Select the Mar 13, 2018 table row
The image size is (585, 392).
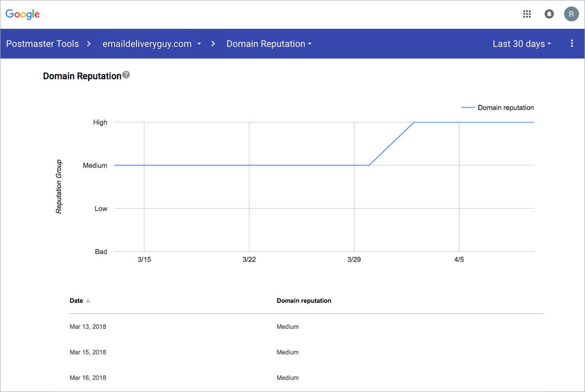(305, 327)
